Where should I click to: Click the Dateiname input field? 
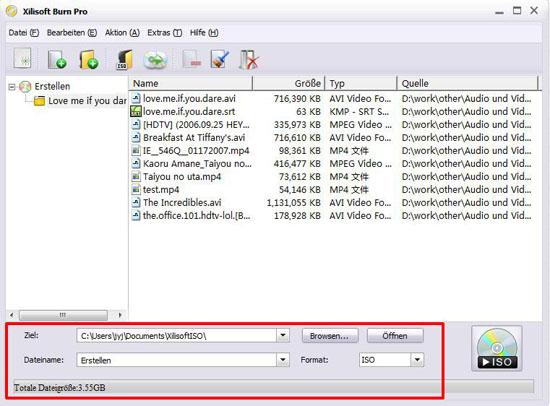177,360
